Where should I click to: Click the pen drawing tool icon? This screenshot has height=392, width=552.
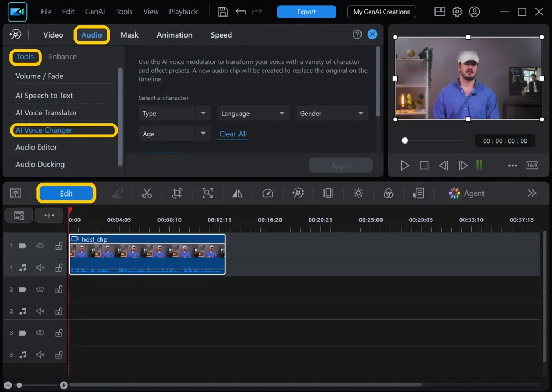pyautogui.click(x=117, y=193)
